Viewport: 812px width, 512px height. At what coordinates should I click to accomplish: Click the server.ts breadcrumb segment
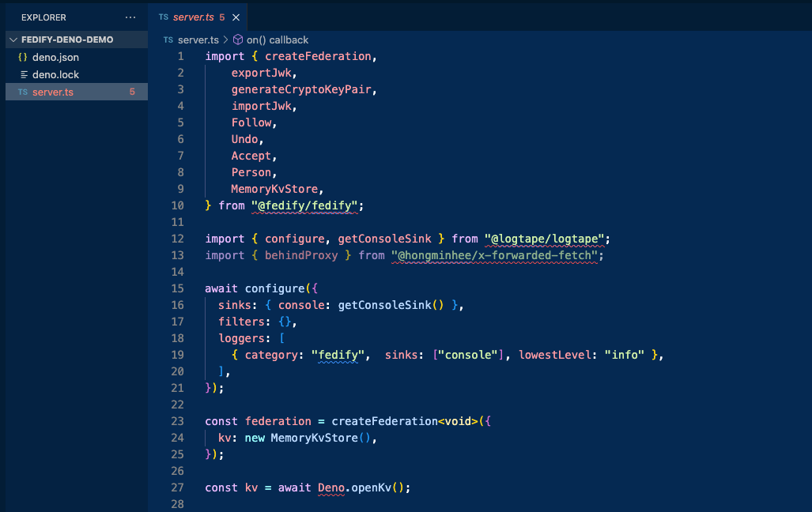point(198,40)
